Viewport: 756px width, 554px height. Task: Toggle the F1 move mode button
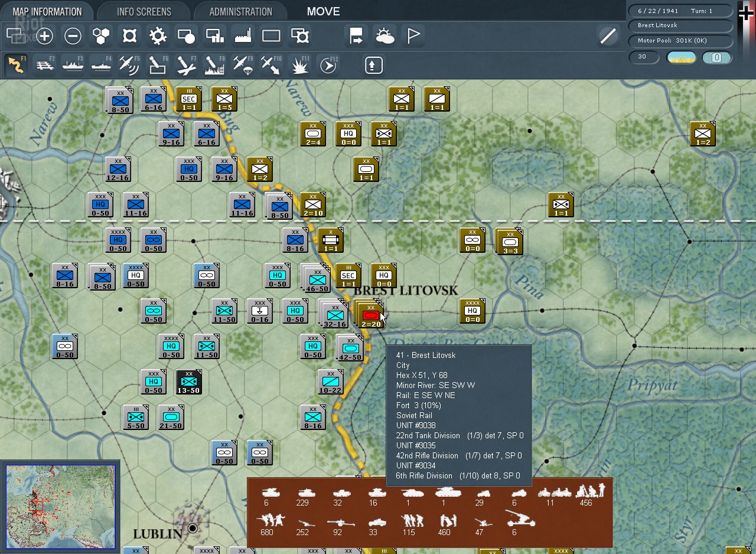click(16, 65)
